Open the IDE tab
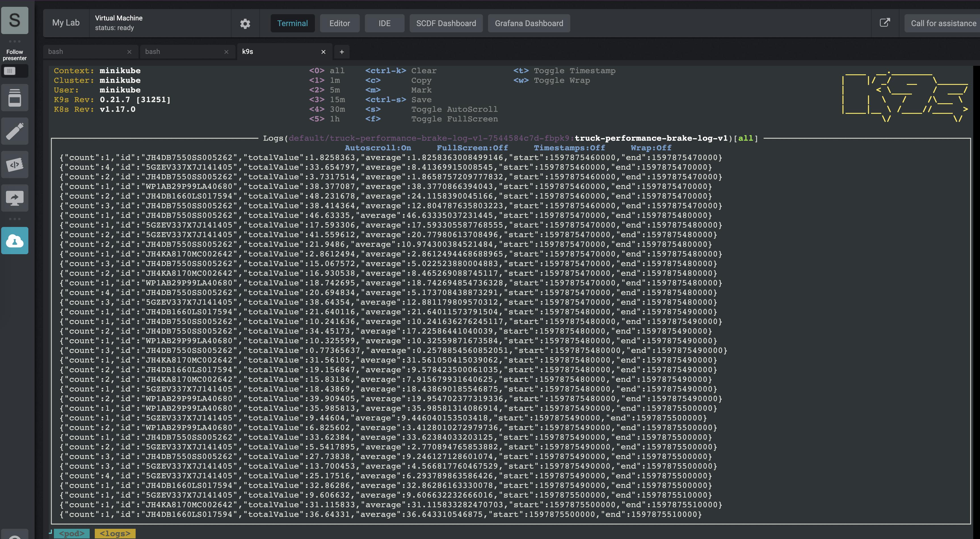Viewport: 980px width, 539px height. click(384, 24)
